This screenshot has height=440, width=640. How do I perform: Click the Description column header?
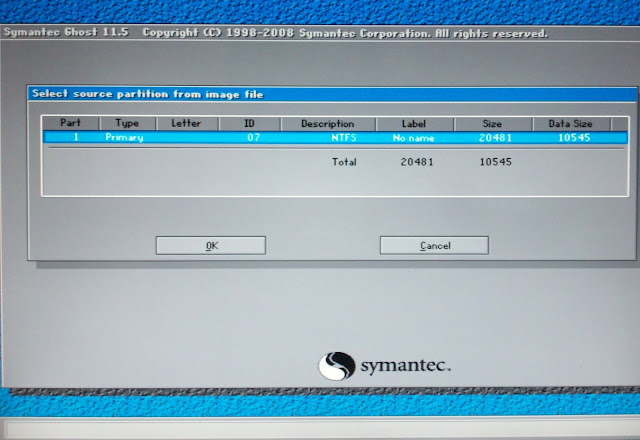coord(328,124)
